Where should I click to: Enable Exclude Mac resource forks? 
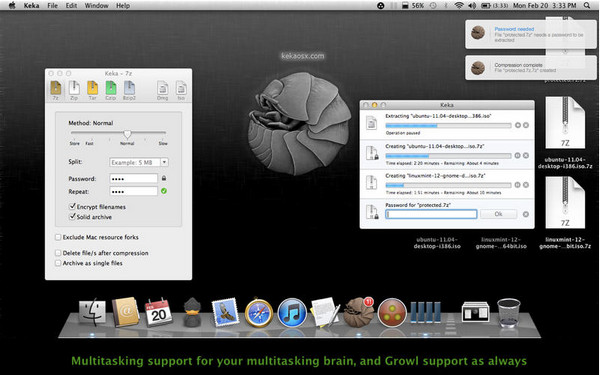click(x=58, y=237)
